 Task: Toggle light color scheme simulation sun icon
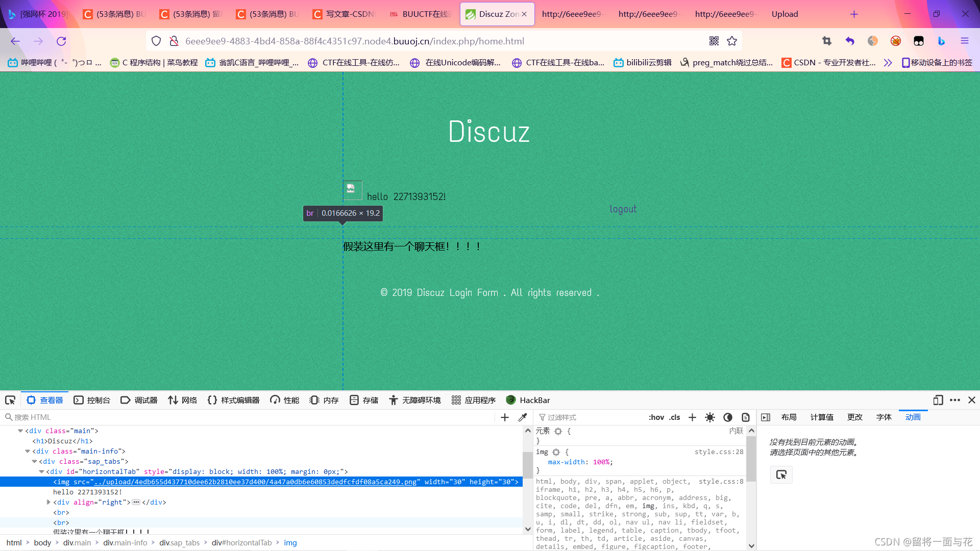(x=709, y=417)
